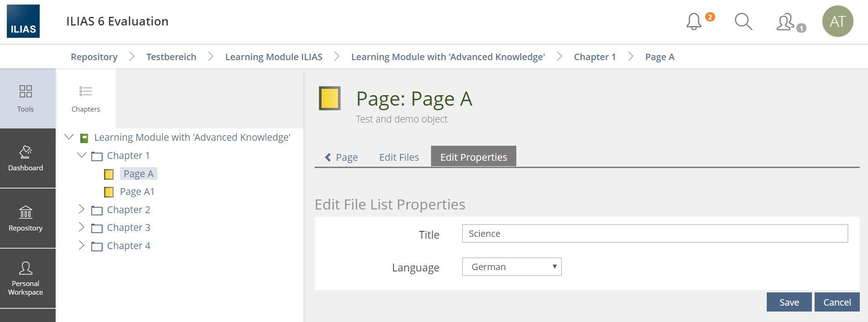This screenshot has height=322, width=868.
Task: Collapse the Chapter 1 tree node
Action: 82,155
